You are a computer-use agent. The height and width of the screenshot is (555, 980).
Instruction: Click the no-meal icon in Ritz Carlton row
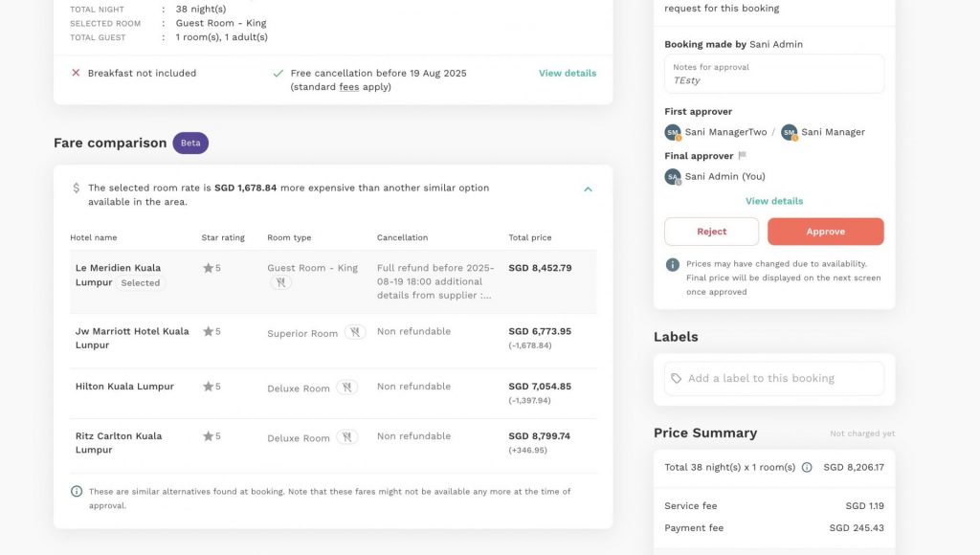point(346,437)
